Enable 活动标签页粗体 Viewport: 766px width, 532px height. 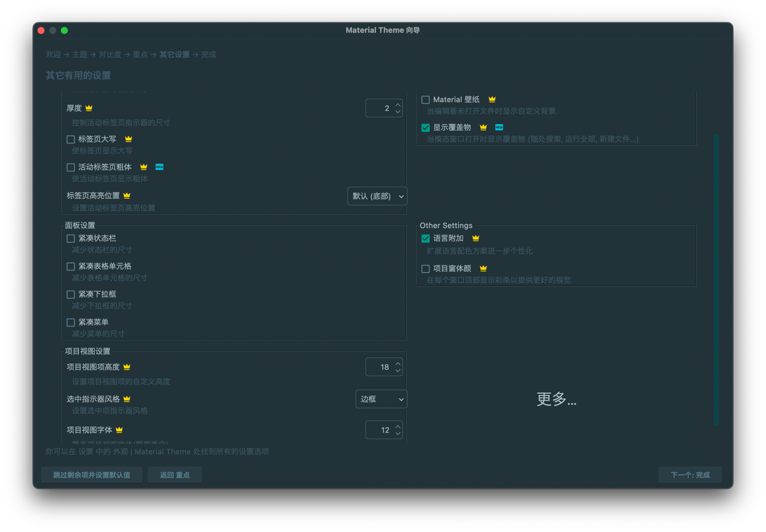point(70,166)
